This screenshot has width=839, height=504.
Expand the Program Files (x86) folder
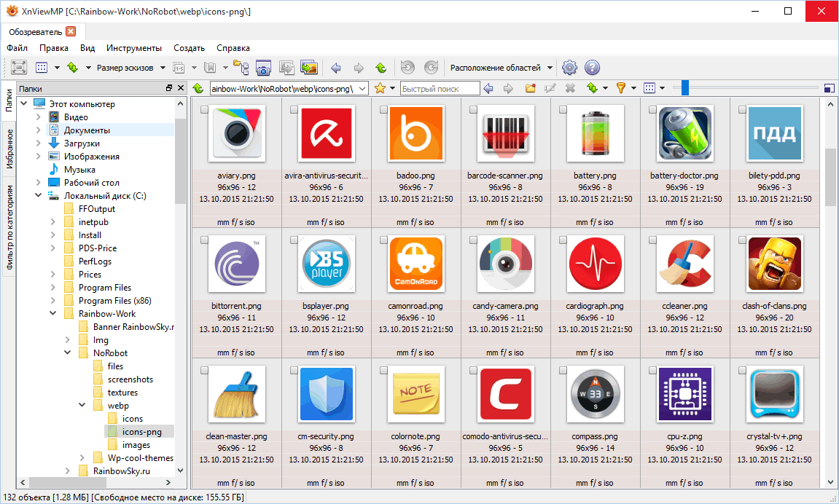[53, 300]
